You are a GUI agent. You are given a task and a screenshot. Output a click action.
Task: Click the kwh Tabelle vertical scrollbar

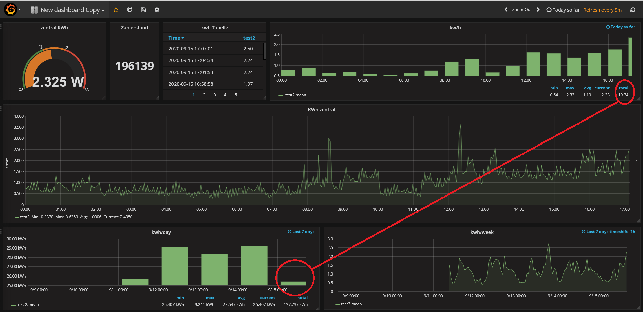265,51
